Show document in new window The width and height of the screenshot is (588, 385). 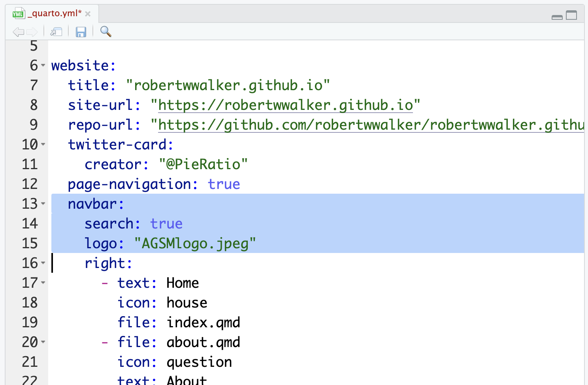point(56,32)
